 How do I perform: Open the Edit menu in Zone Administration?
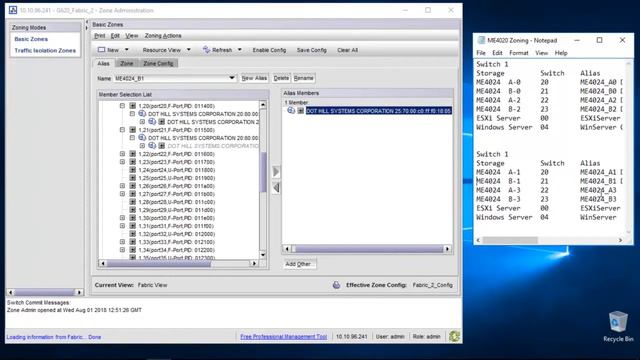pos(115,36)
